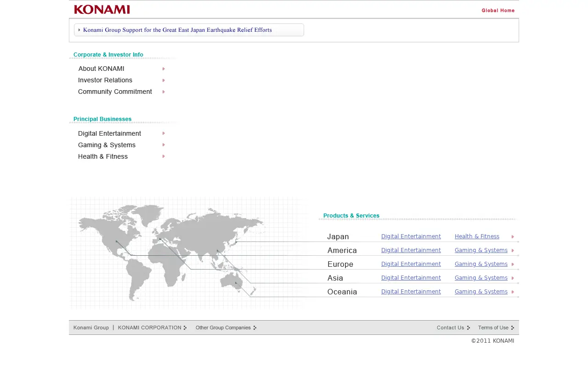Click the ©2011 KONAMI copyright text
This screenshot has width=588, height=368.
pos(492,341)
